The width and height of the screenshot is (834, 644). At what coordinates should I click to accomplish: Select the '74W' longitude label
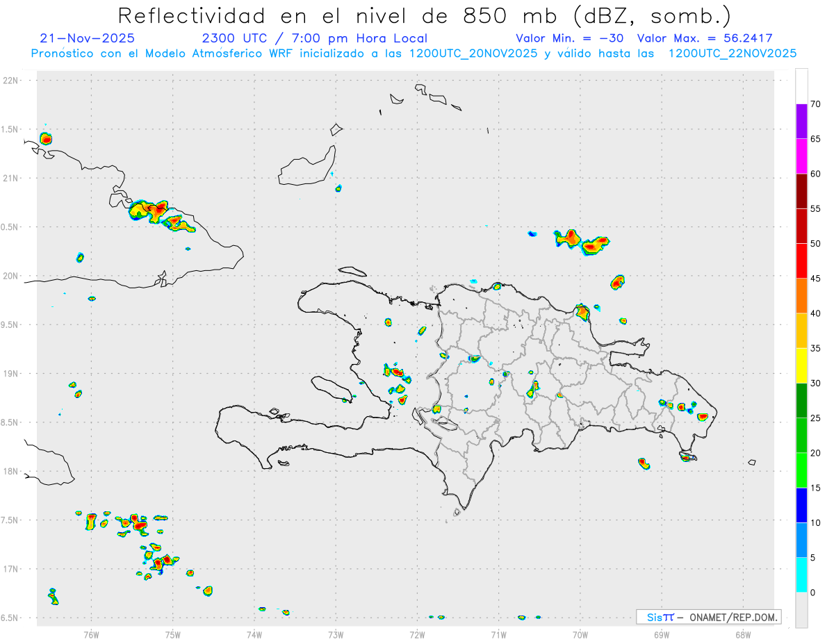(x=254, y=634)
